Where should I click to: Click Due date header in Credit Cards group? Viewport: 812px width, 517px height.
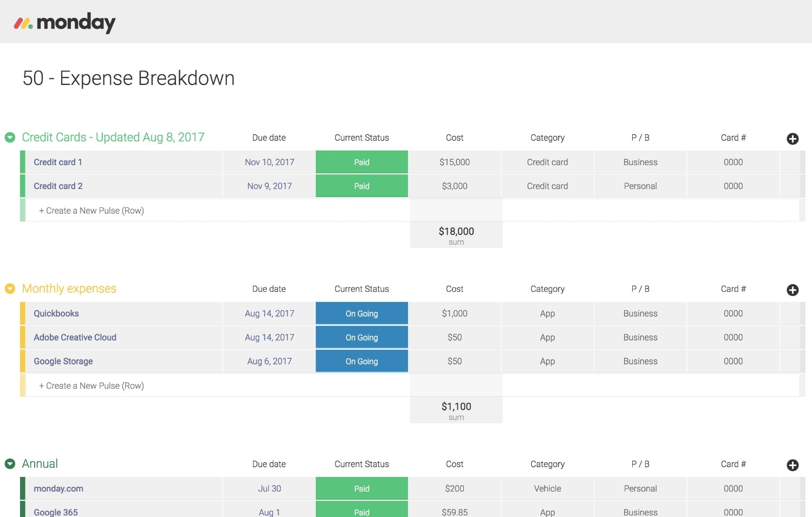(269, 138)
